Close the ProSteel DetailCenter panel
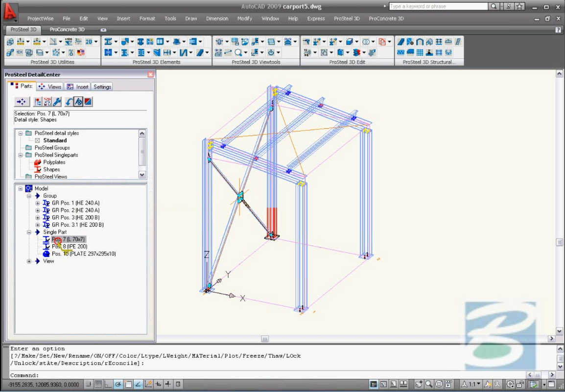Viewport: 565px width, 392px height. click(151, 74)
